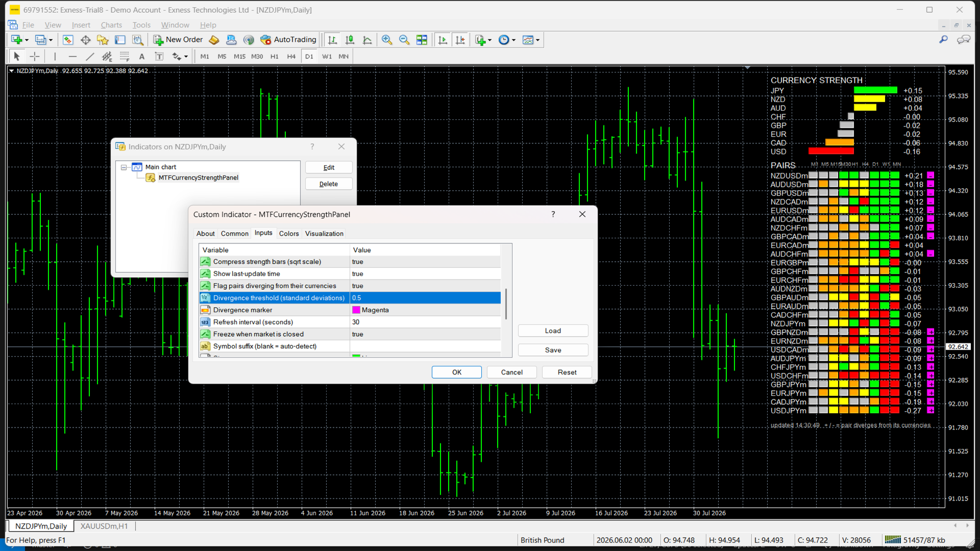The image size is (980, 551).
Task: Zoom out on the chart
Action: pyautogui.click(x=404, y=40)
